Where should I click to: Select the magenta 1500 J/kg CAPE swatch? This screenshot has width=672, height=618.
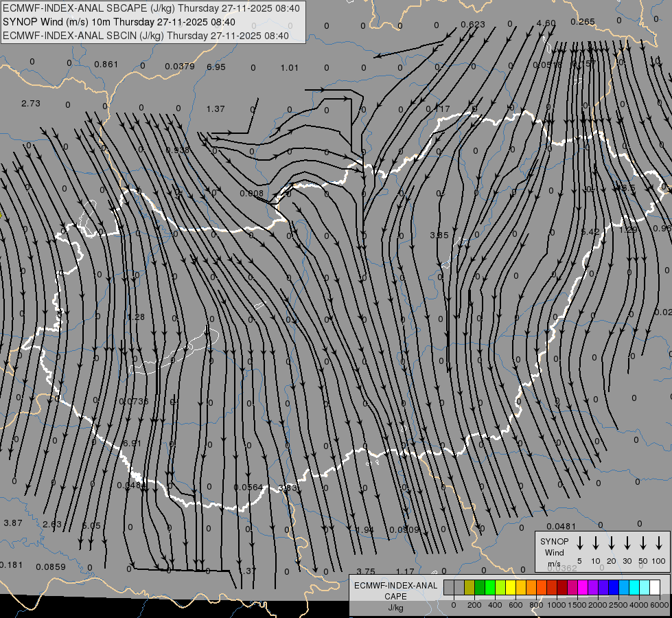point(583,587)
